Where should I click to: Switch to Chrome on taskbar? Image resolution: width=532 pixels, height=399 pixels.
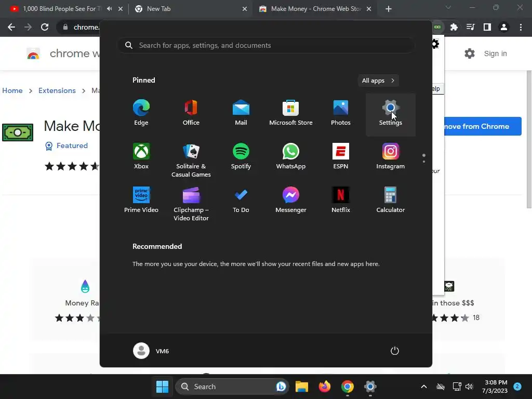[348, 387]
